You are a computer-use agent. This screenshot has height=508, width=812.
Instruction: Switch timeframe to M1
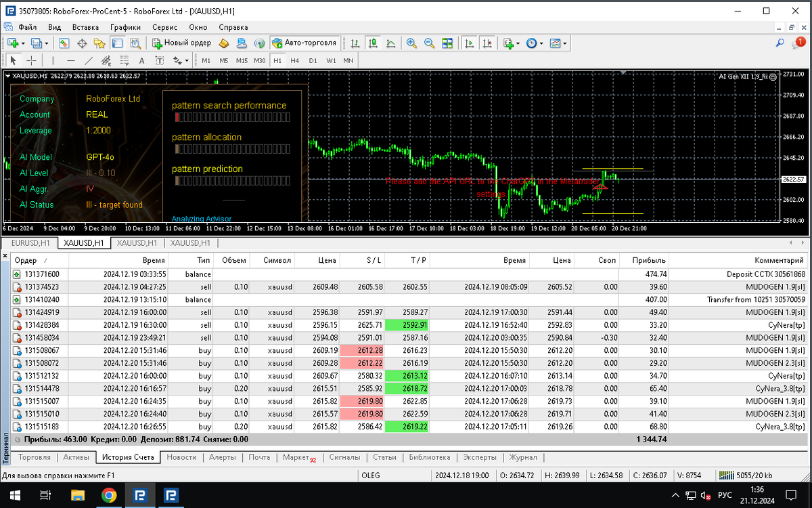(x=206, y=60)
